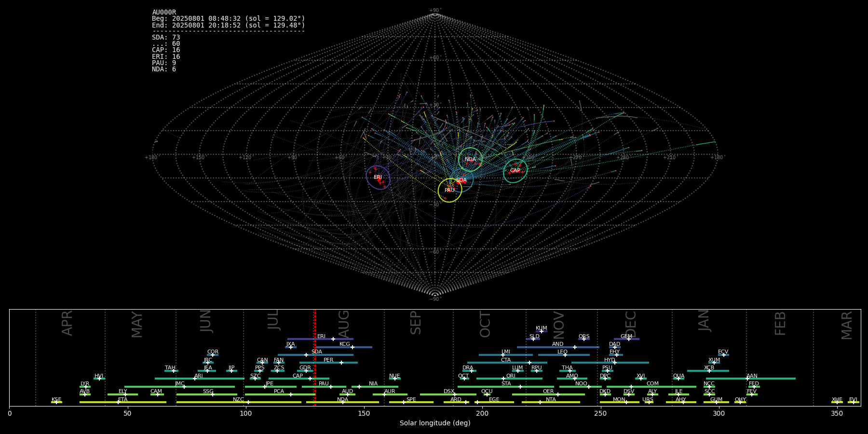868x434 pixels.
Task: Click the PAU radiant circle on sky map
Action: [x=450, y=190]
